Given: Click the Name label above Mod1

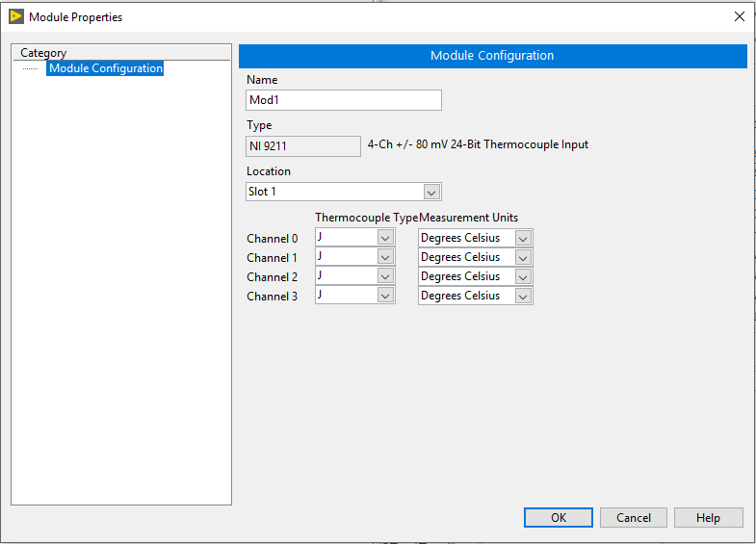Looking at the screenshot, I should click(x=262, y=80).
